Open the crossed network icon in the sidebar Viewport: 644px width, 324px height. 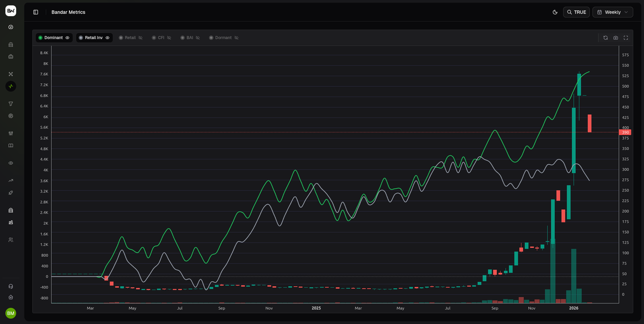click(x=11, y=74)
